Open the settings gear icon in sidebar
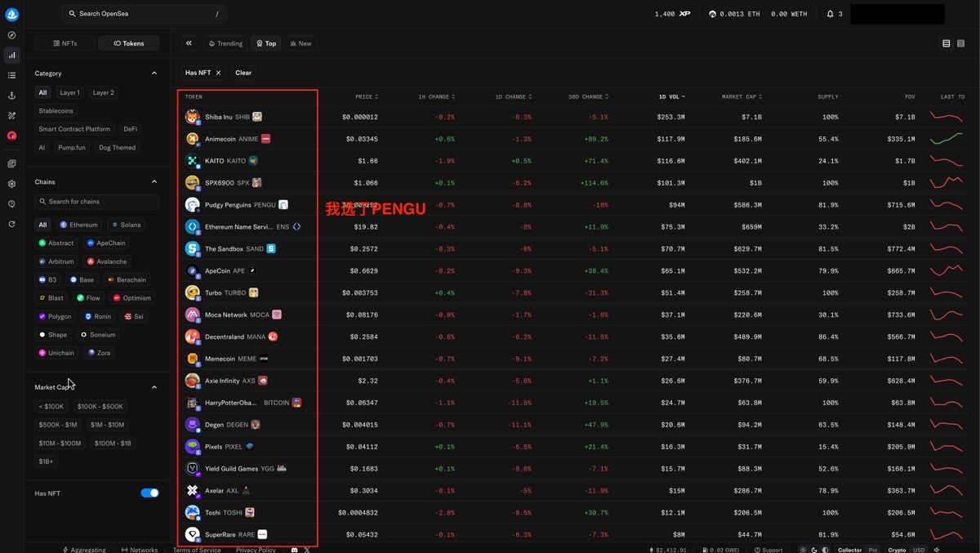 pos(11,184)
